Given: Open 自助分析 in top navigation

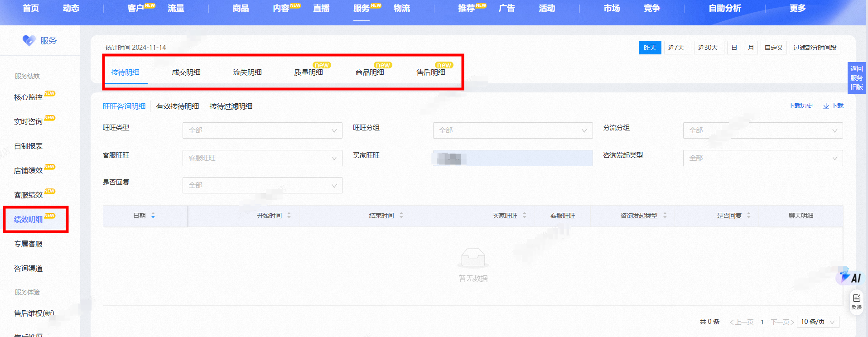Looking at the screenshot, I should click(725, 8).
